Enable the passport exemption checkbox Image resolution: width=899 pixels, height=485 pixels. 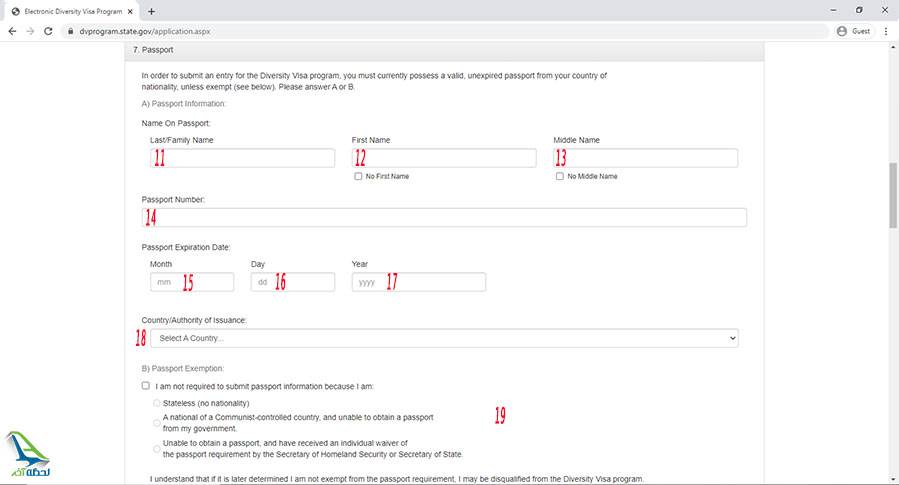146,385
